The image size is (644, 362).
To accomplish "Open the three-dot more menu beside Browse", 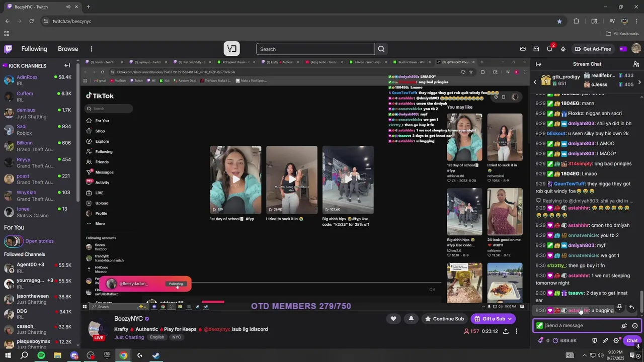I will pos(91,49).
